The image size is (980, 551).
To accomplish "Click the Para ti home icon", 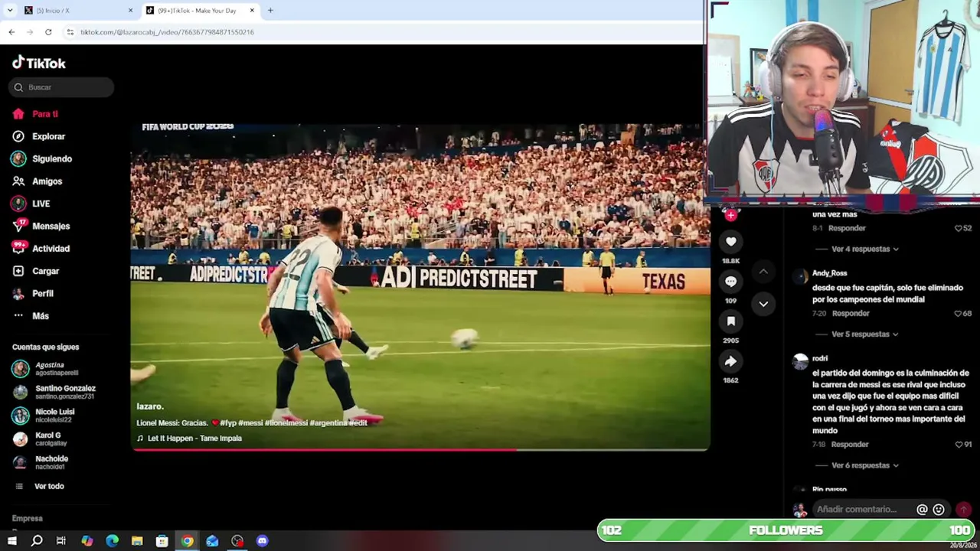I will (18, 114).
